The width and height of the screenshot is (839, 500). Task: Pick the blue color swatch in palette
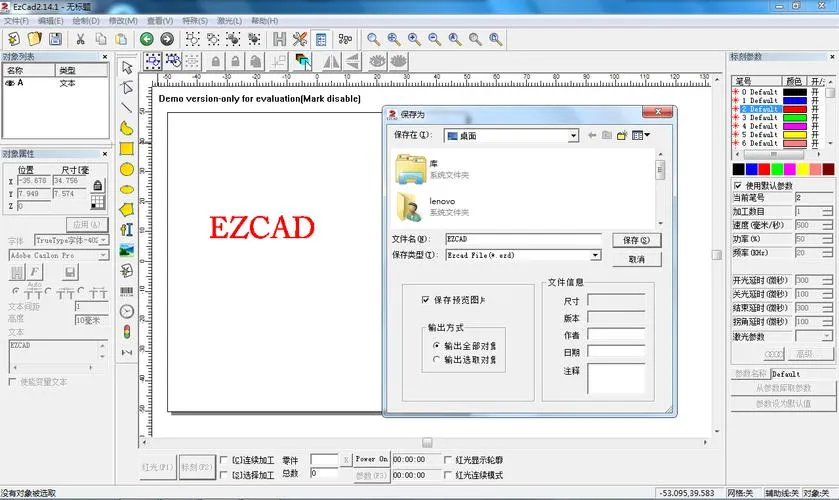coord(751,169)
